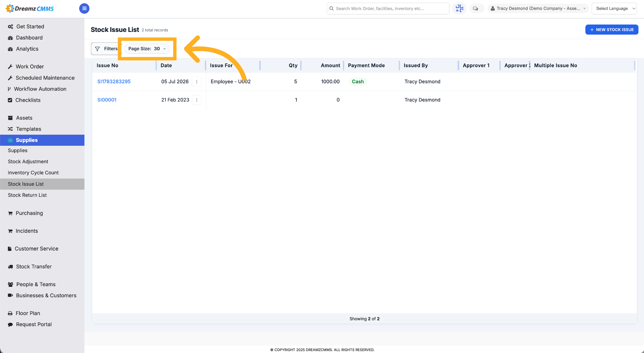Click the Workflow Automation branch icon
This screenshot has width=644, height=353.
pyautogui.click(x=9, y=89)
